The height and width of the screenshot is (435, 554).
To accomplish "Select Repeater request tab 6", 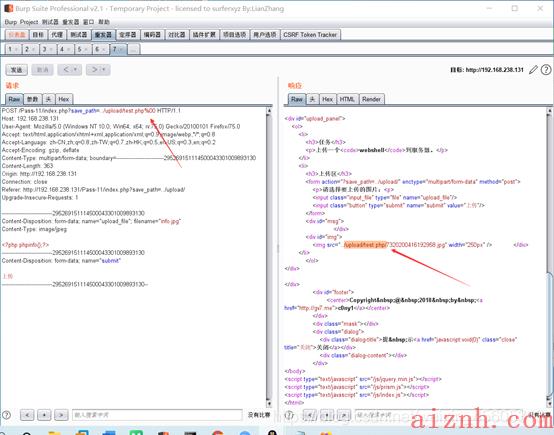I will [x=100, y=49].
